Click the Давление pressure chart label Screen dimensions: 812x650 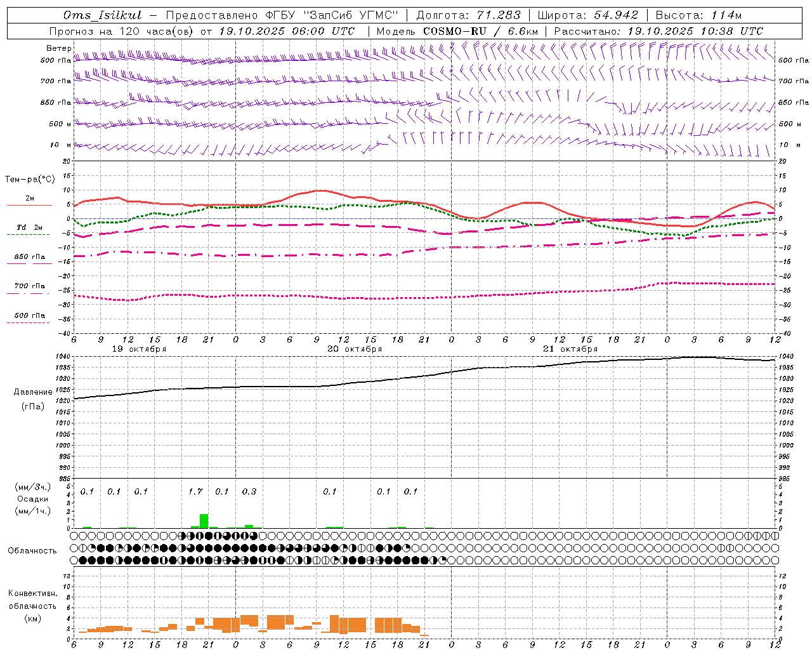pos(33,392)
